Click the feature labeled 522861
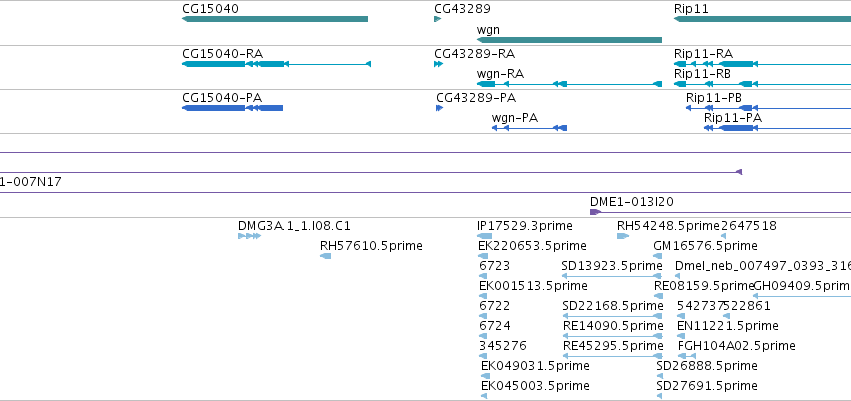The height and width of the screenshot is (401, 851). point(727,316)
